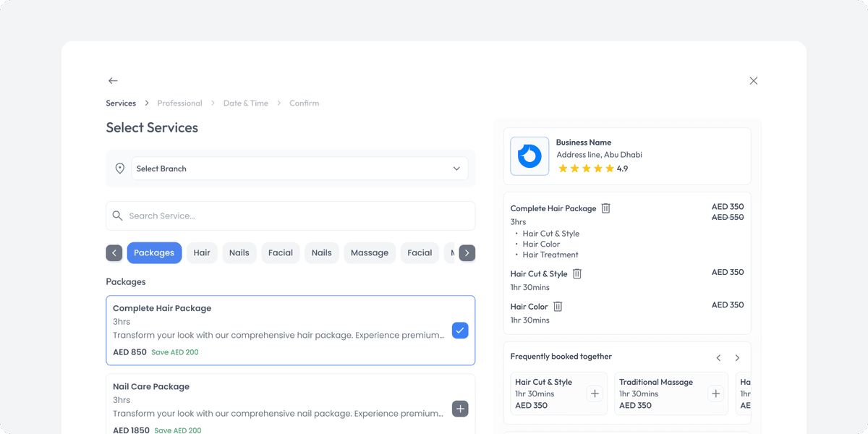This screenshot has width=868, height=434.
Task: Add Hair Cut & Style from frequently booked together
Action: 595,393
